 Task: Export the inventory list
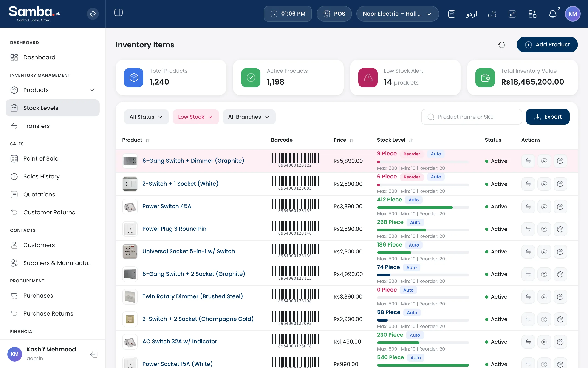tap(548, 117)
